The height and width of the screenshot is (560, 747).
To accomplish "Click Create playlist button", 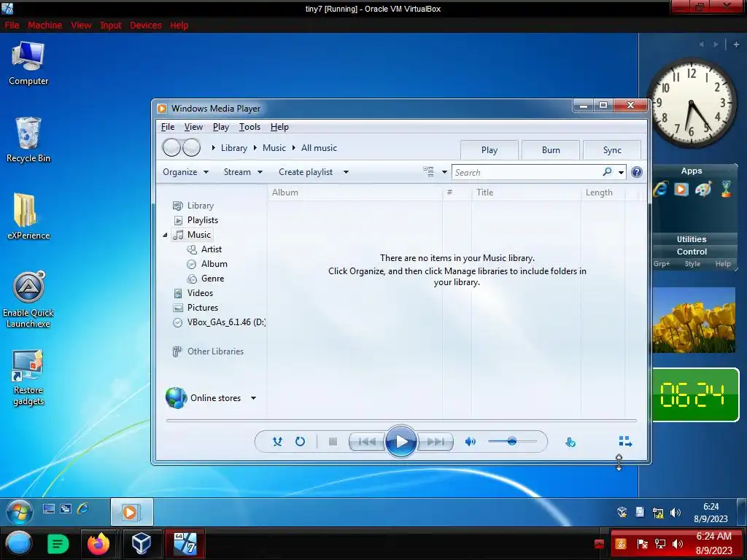I will click(x=306, y=172).
